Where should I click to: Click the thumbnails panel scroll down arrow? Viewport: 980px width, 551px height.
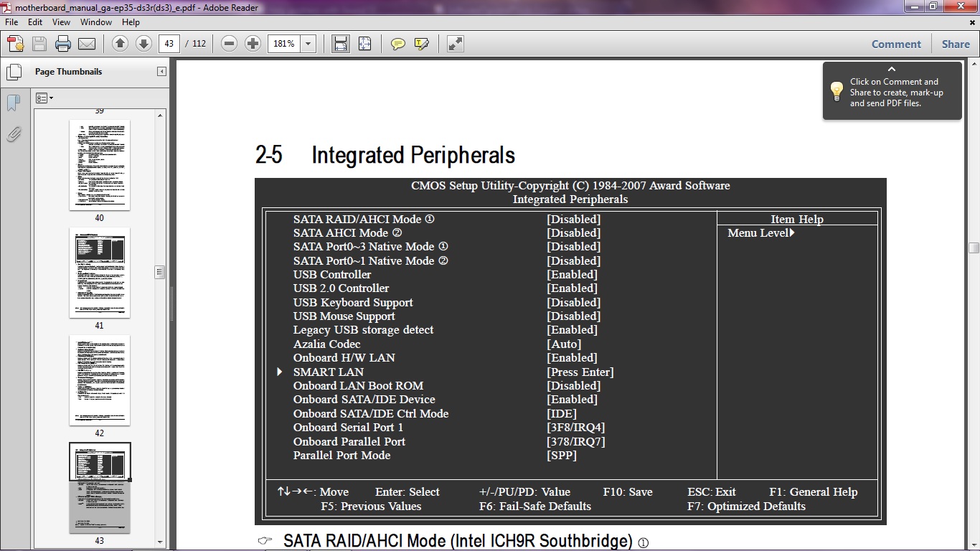161,542
